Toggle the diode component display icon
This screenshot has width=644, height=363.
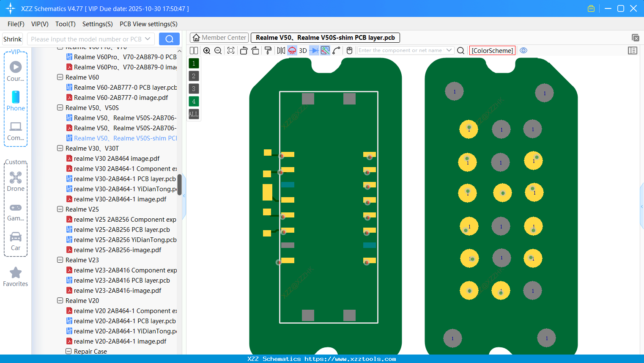coord(314,51)
